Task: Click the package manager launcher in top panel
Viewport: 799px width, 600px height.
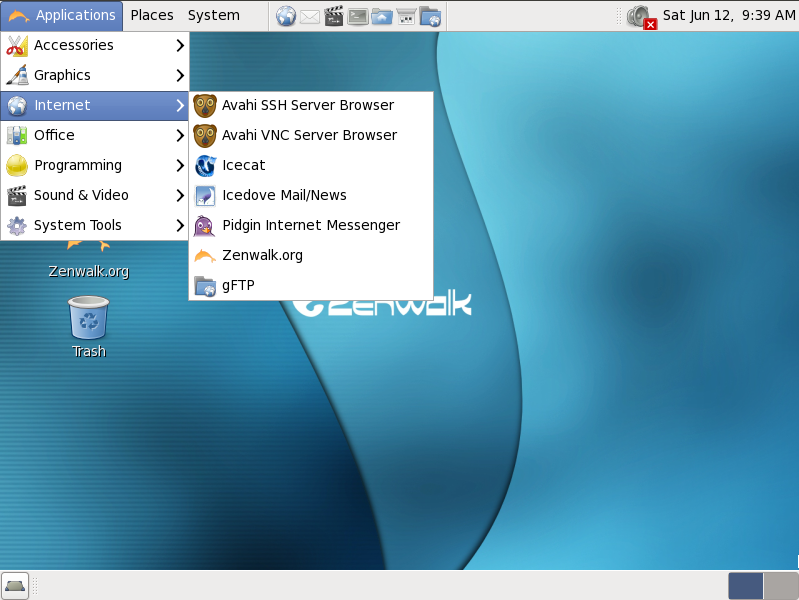Action: click(406, 17)
